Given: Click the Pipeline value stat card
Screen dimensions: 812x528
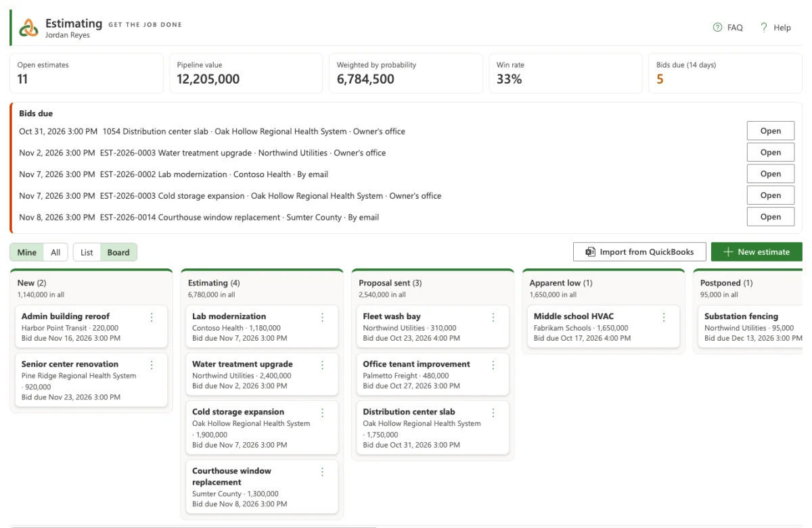Looking at the screenshot, I should (x=246, y=73).
